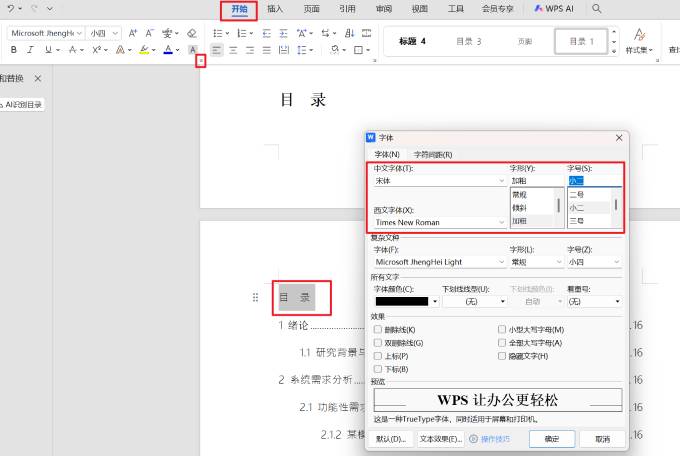Open line spacing options
Viewport: 680px width, 456px height.
302,50
